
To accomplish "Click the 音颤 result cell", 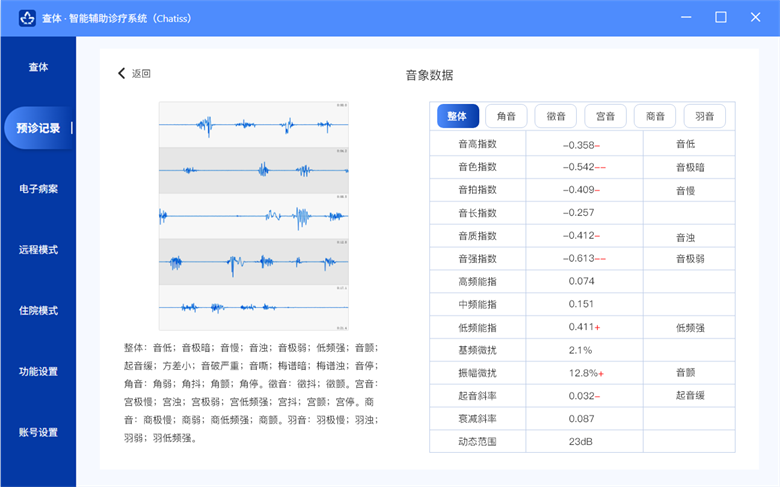I will 685,373.
